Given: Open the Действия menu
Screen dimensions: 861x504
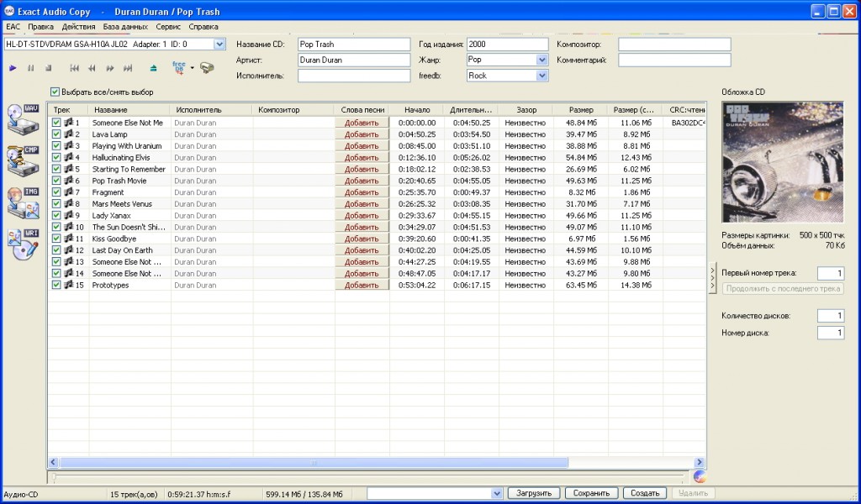Looking at the screenshot, I should (x=78, y=26).
